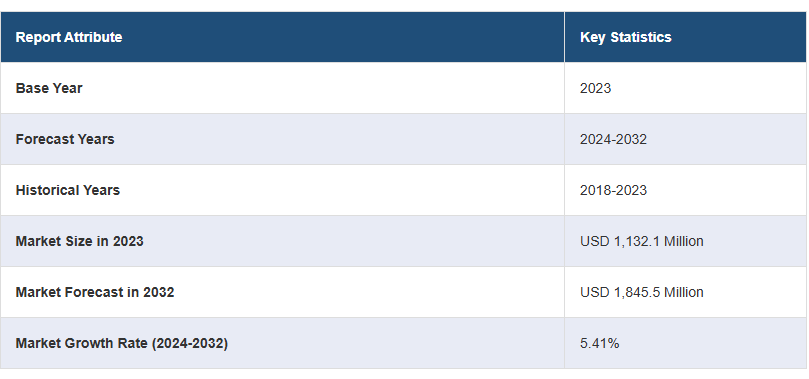Click the 2032 text in Market Forecast label

click(159, 292)
